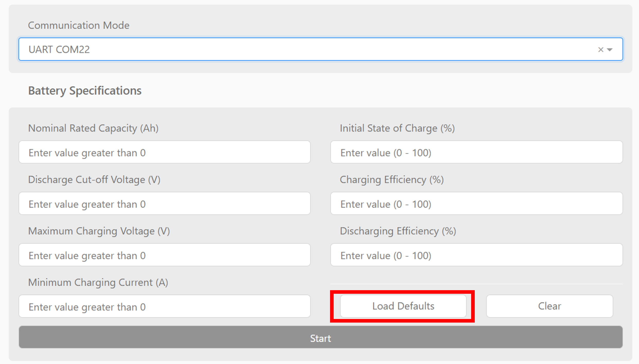Open the Communication Mode dropdown arrow

(x=610, y=50)
